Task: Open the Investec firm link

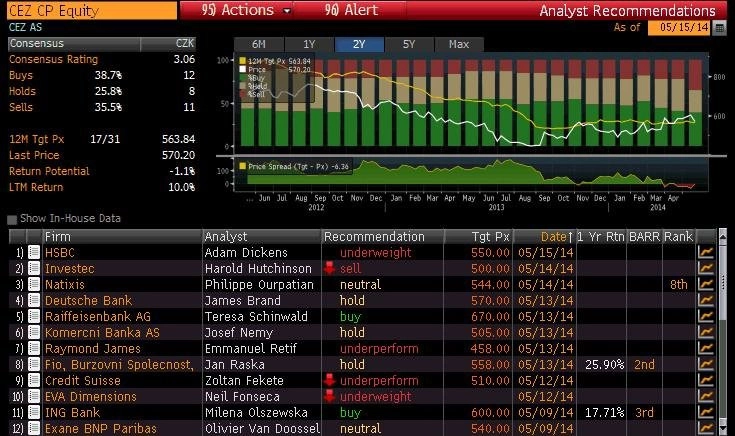Action: (x=69, y=269)
